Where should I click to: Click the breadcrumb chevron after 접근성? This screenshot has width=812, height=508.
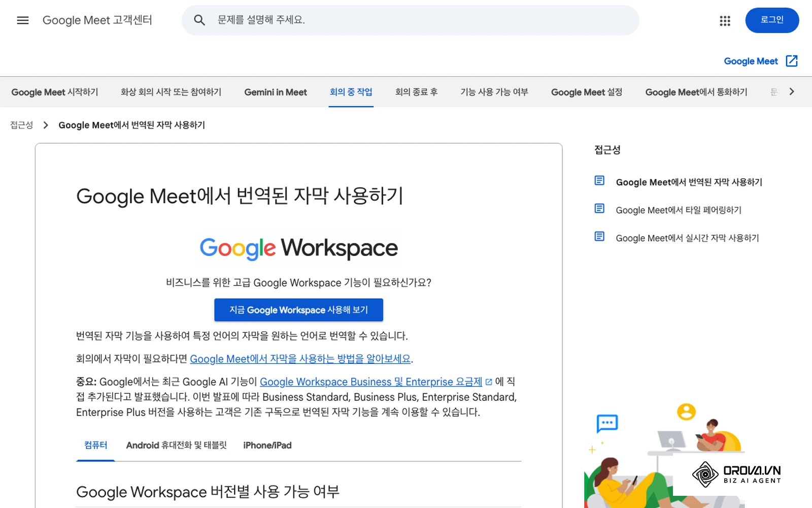46,125
